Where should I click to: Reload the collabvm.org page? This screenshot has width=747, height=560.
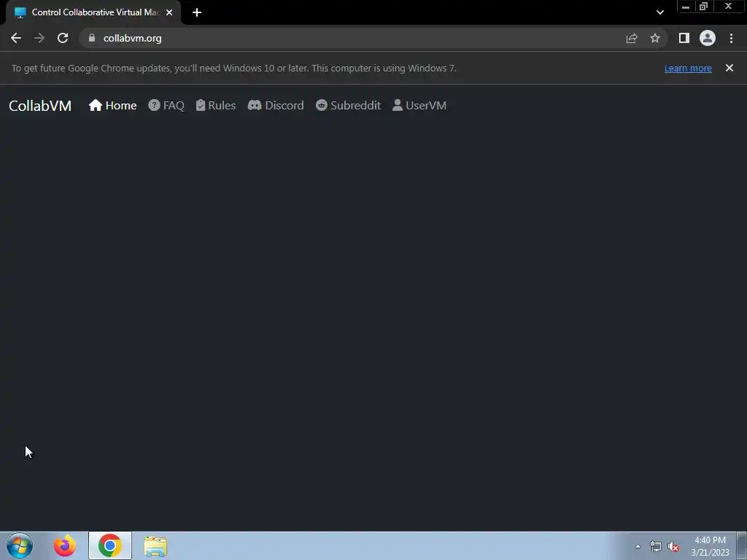pyautogui.click(x=63, y=38)
